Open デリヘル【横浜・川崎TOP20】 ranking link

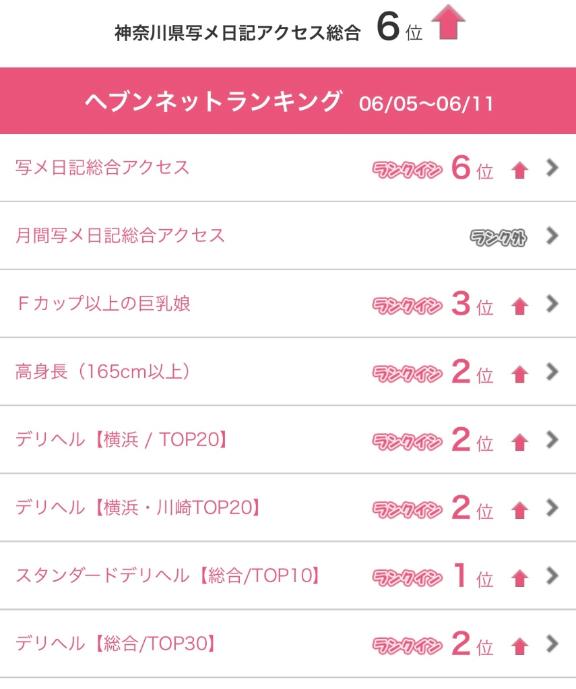tap(138, 508)
